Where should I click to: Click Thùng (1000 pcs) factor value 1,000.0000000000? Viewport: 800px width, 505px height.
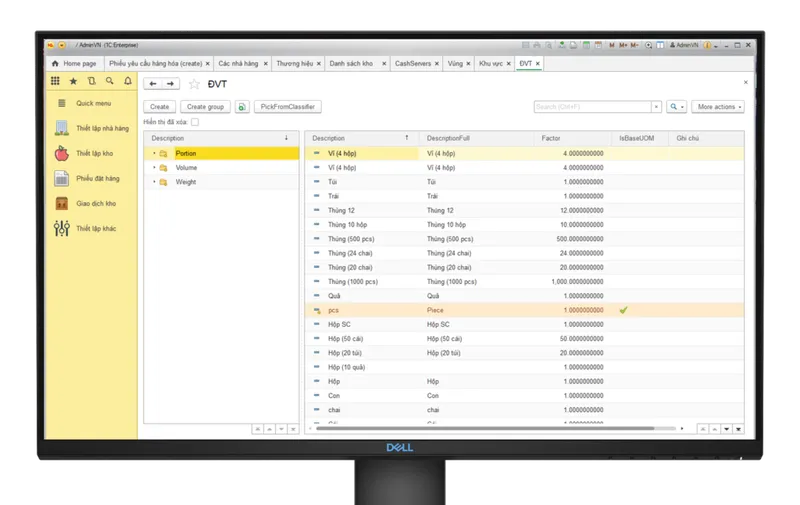[577, 282]
